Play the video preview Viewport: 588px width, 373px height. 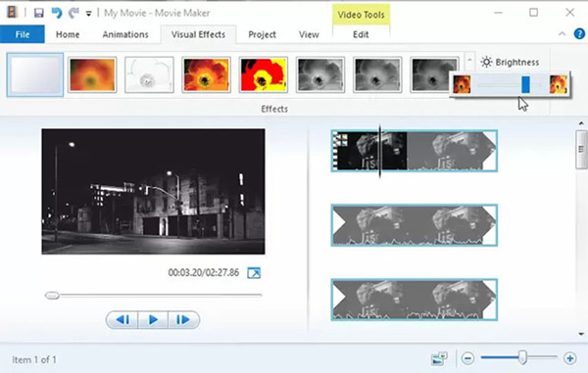click(x=153, y=320)
